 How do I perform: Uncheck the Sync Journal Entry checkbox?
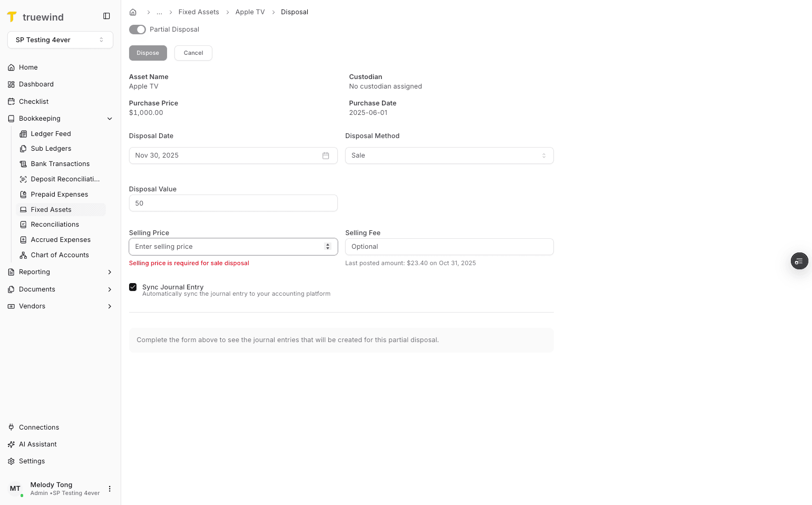[x=133, y=287]
